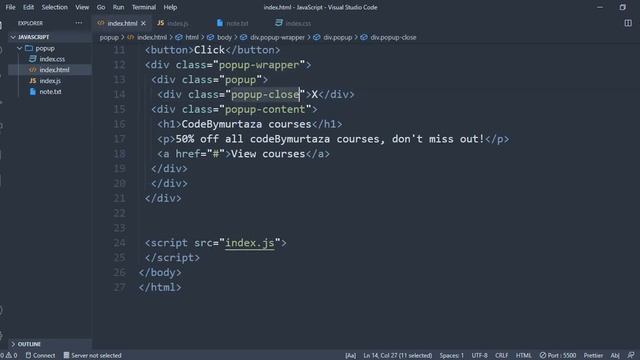Click Live Server Port : 5500

point(558,356)
